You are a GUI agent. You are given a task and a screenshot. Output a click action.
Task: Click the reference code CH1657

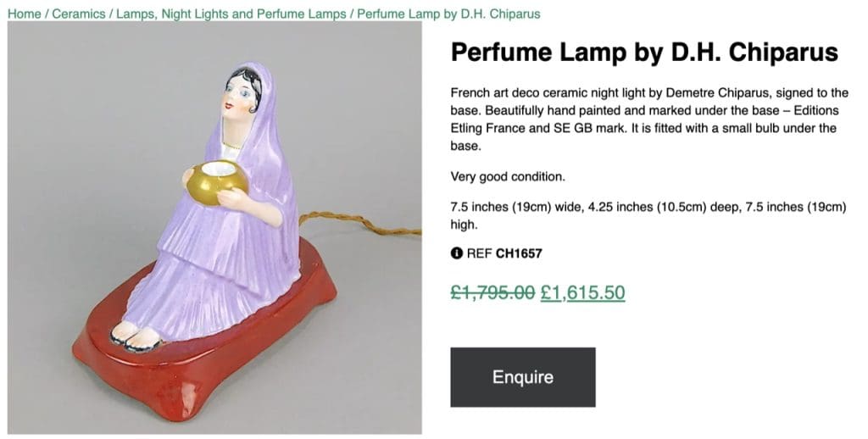(519, 253)
